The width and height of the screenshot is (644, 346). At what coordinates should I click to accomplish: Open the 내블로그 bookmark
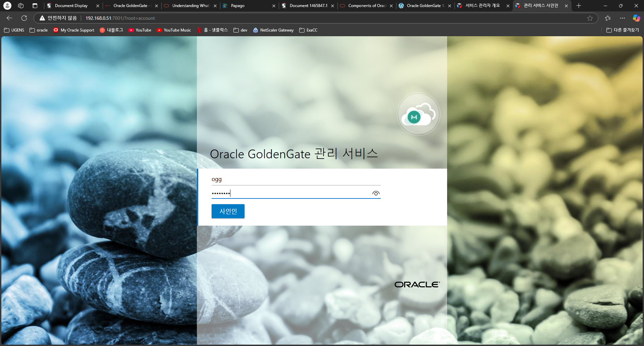[x=111, y=30]
